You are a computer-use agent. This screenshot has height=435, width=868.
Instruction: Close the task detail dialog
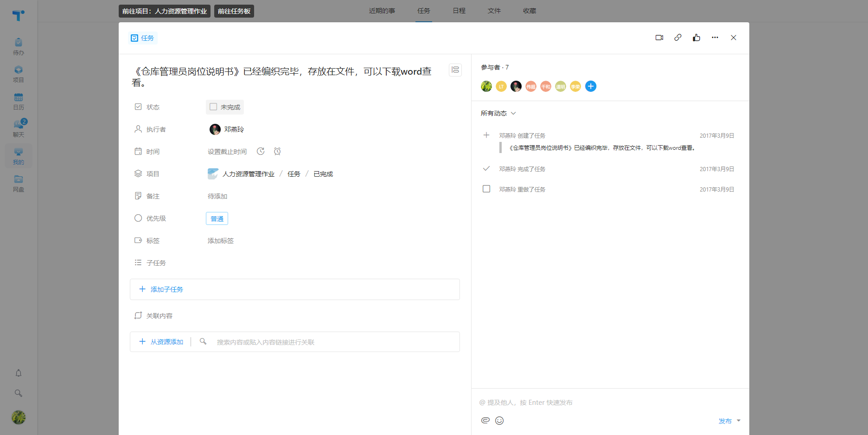click(x=734, y=38)
